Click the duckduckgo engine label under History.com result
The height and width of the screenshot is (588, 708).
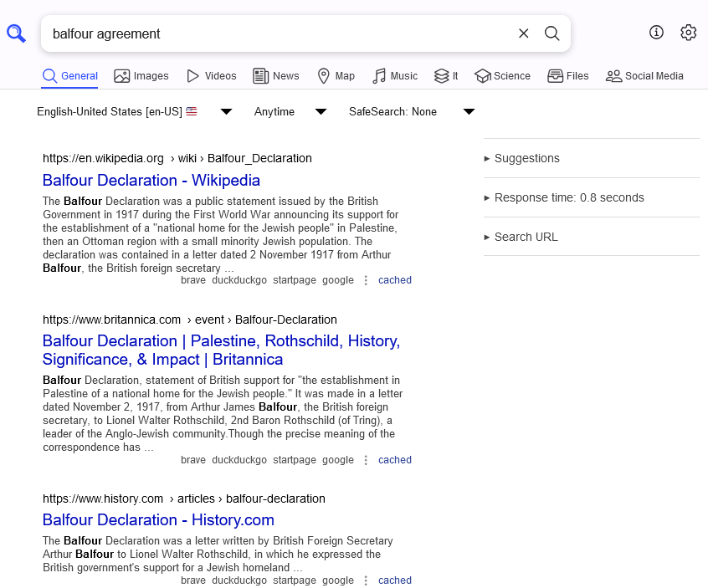point(239,580)
